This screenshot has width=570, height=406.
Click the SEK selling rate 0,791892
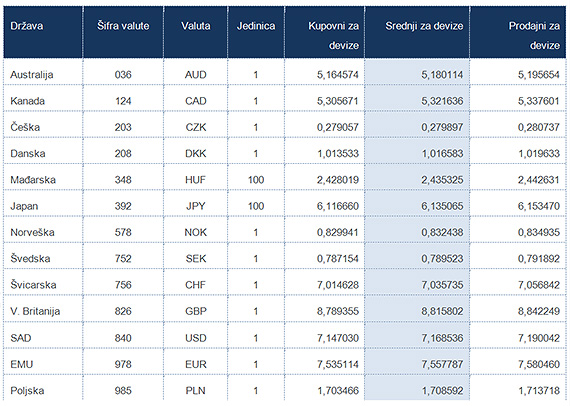[539, 259]
